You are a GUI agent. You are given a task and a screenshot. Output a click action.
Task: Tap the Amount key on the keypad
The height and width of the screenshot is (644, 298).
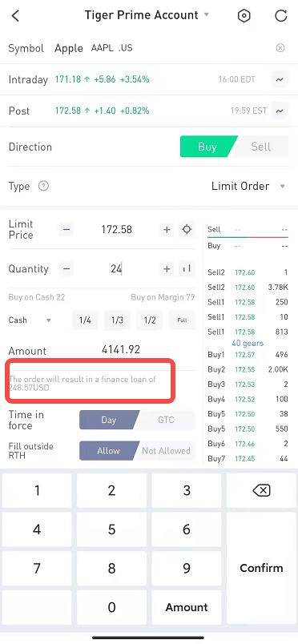click(x=187, y=607)
